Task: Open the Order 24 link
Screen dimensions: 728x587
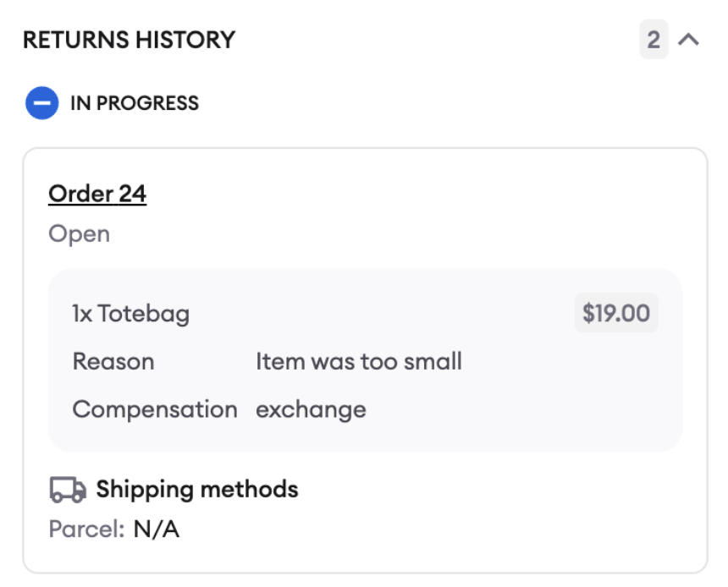Action: pos(97,194)
